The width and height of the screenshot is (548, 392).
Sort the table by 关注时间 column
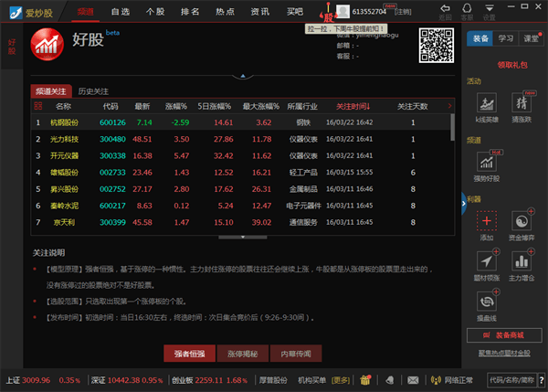coord(353,106)
